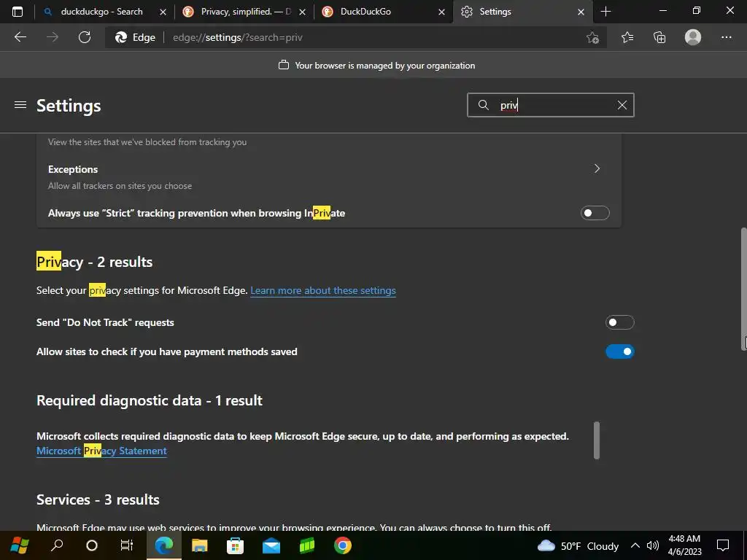The width and height of the screenshot is (747, 560).
Task: Open the clock showing 4:48 AM
Action: [x=684, y=545]
